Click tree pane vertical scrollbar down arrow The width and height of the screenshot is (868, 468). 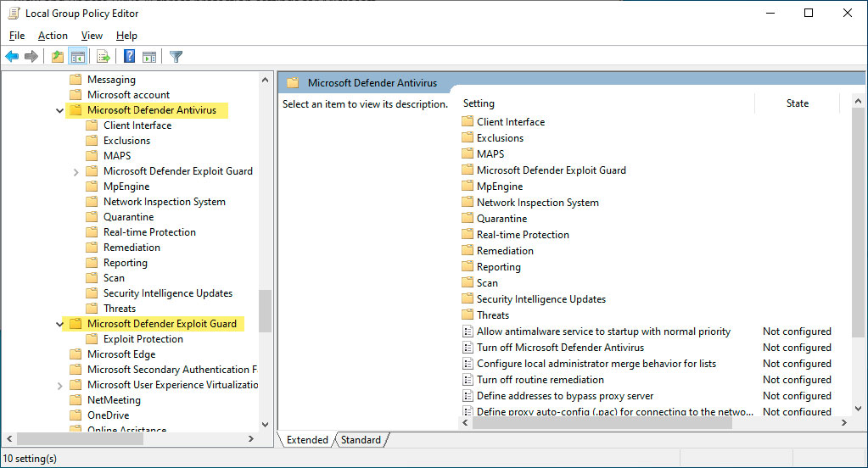pos(265,424)
